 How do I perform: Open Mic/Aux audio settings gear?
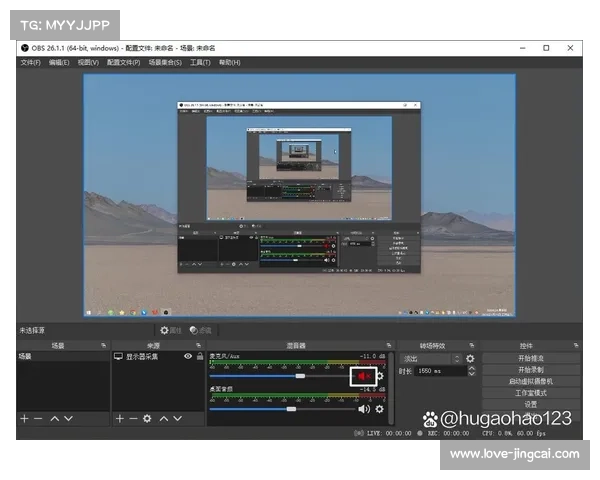pyautogui.click(x=379, y=376)
